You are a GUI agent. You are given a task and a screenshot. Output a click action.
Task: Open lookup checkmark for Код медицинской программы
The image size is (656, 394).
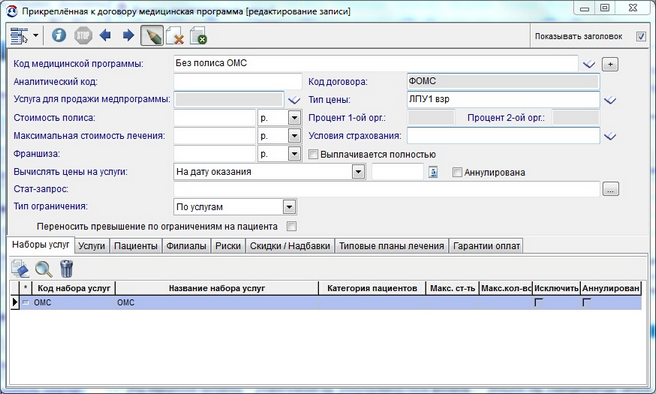[x=589, y=64]
